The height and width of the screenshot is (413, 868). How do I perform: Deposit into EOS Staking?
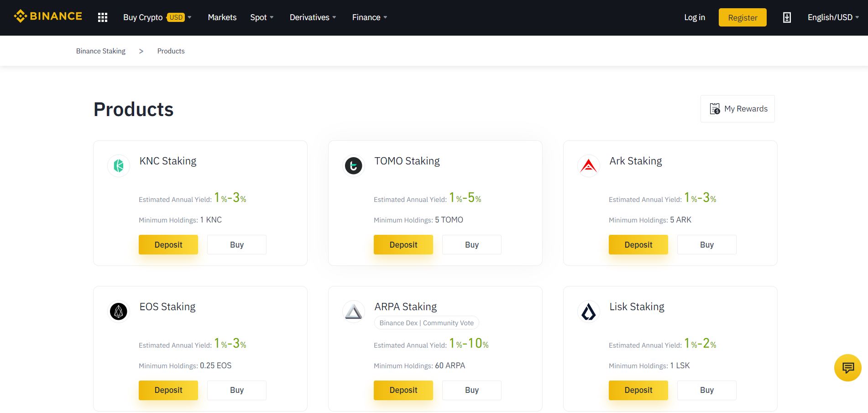(168, 390)
